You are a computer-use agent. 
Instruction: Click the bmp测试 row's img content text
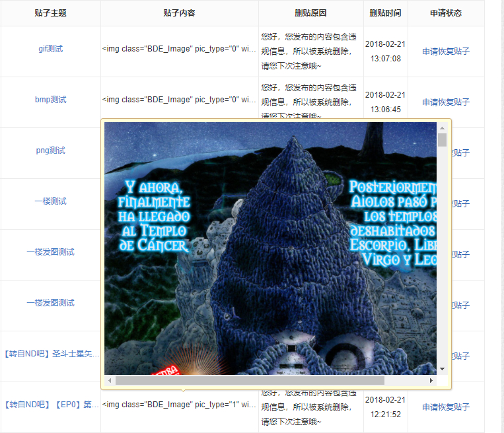pyautogui.click(x=179, y=100)
